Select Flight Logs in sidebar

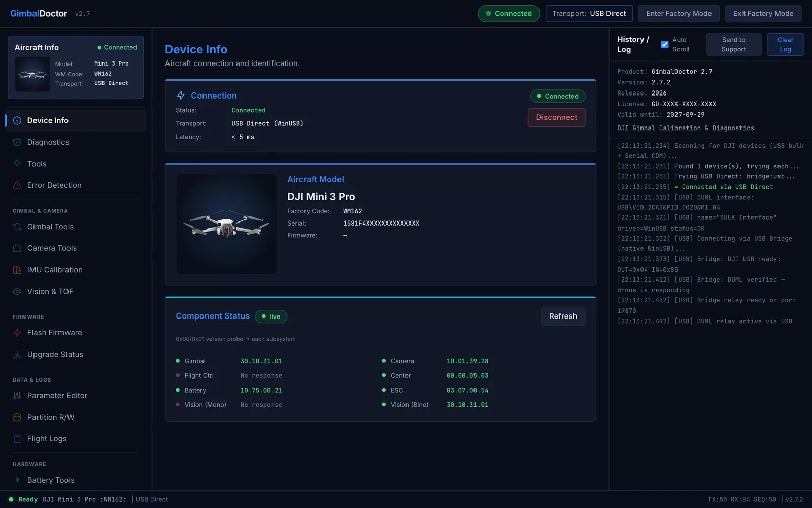[76, 439]
